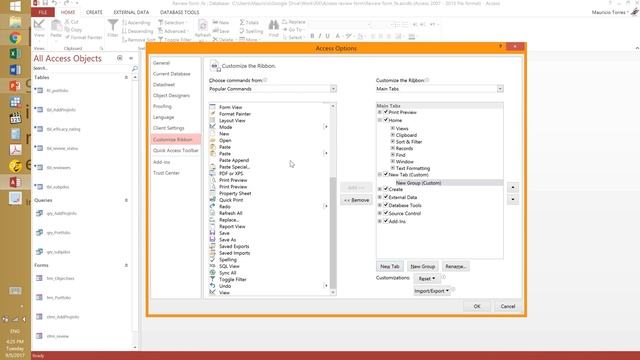Screen dimensions: 640x360
Task: Collapse the Queries section in navigation pane
Action: pos(126,200)
